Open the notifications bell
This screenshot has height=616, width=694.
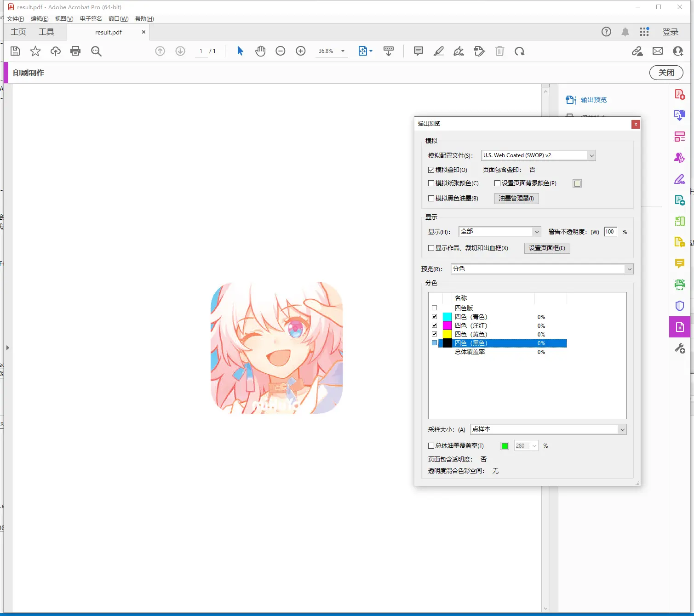pos(625,32)
